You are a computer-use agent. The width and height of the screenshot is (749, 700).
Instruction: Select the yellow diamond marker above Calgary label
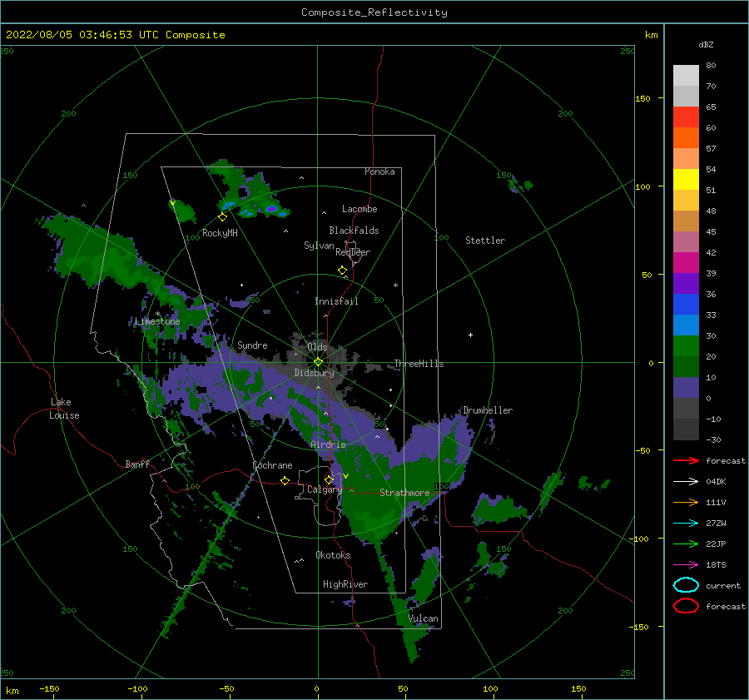329,479
